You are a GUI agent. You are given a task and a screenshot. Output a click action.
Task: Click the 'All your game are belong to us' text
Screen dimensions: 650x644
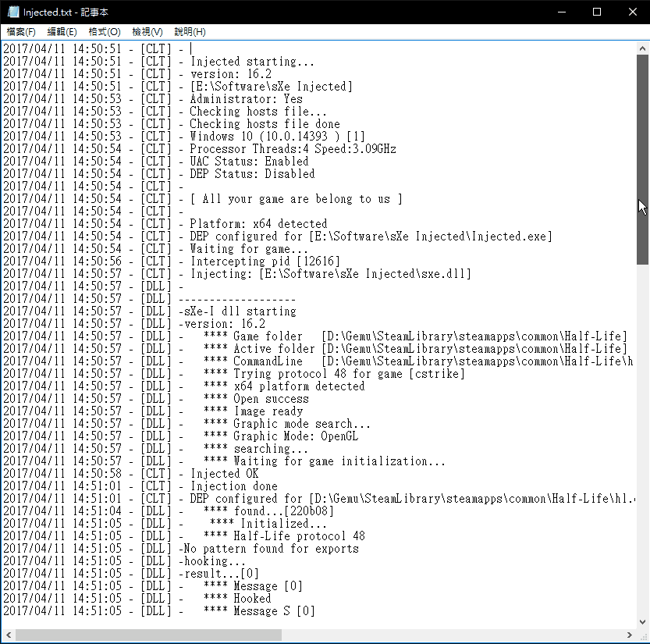coord(297,199)
